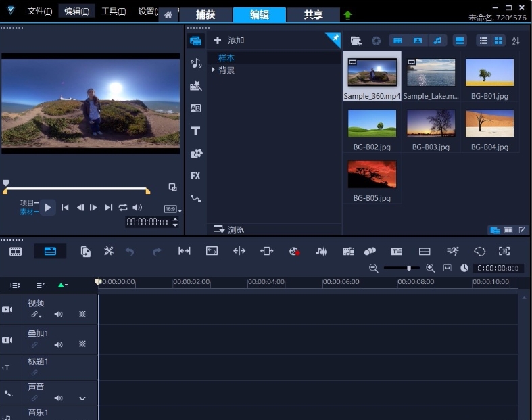Click the preview timecode field

pos(148,222)
